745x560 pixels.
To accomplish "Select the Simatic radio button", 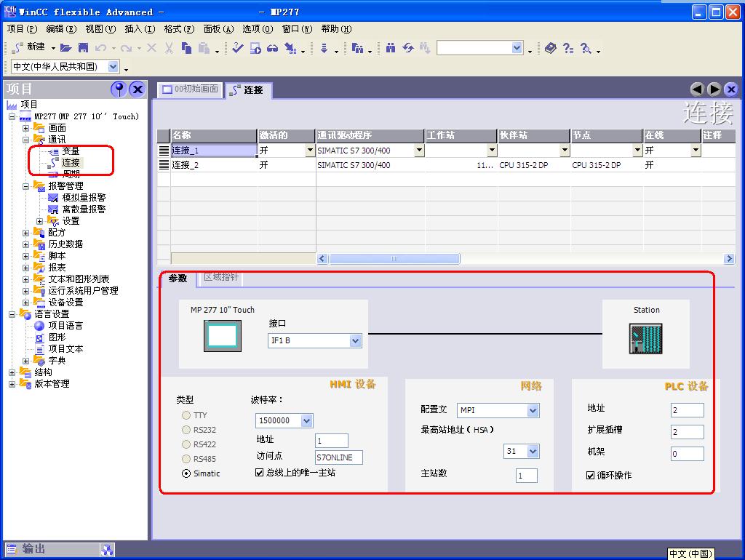I will tap(187, 473).
